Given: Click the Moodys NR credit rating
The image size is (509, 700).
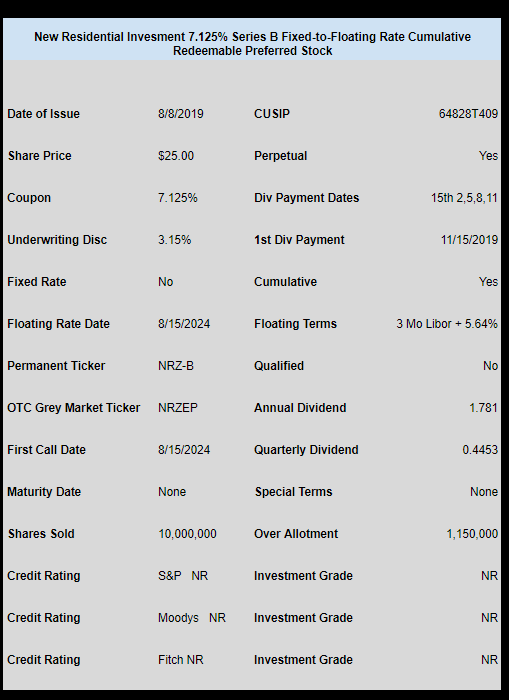Looking at the screenshot, I should coord(192,617).
